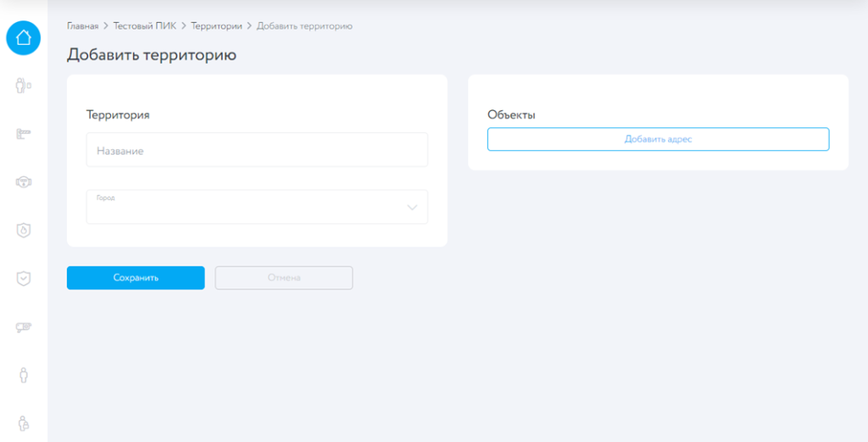
Task: Navigate to Тестовый ПИК breadcrumb
Action: [145, 26]
